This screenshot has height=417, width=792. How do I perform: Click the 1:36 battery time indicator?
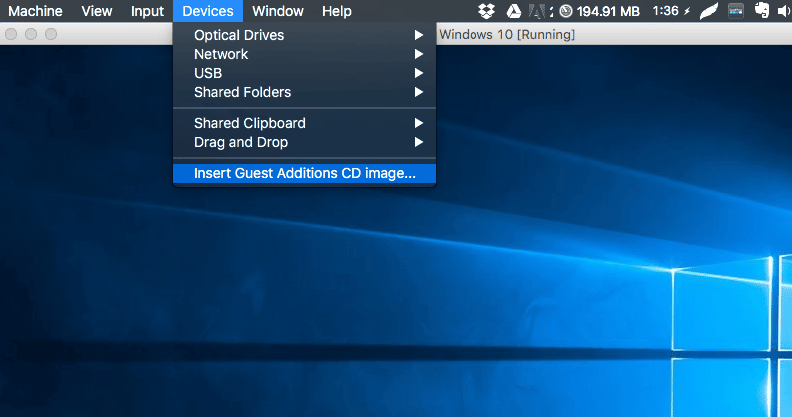pyautogui.click(x=665, y=11)
